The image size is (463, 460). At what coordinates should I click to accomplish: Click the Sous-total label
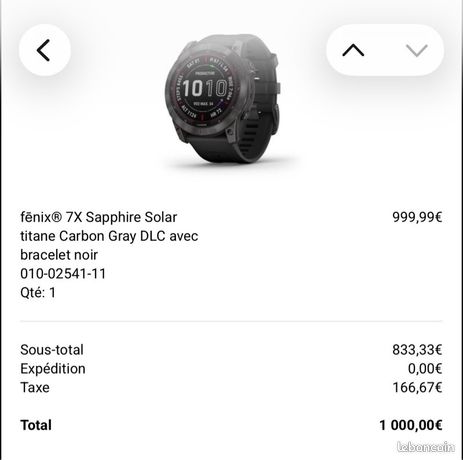pyautogui.click(x=52, y=350)
